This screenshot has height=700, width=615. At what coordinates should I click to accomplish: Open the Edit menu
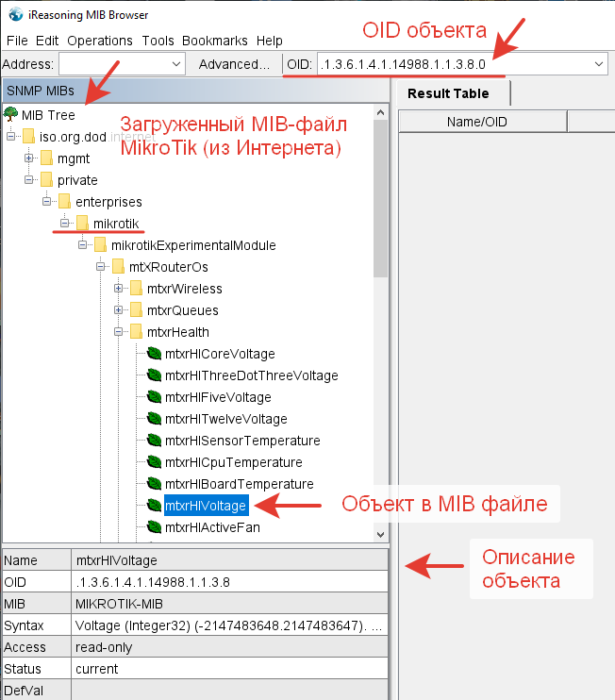pos(47,41)
